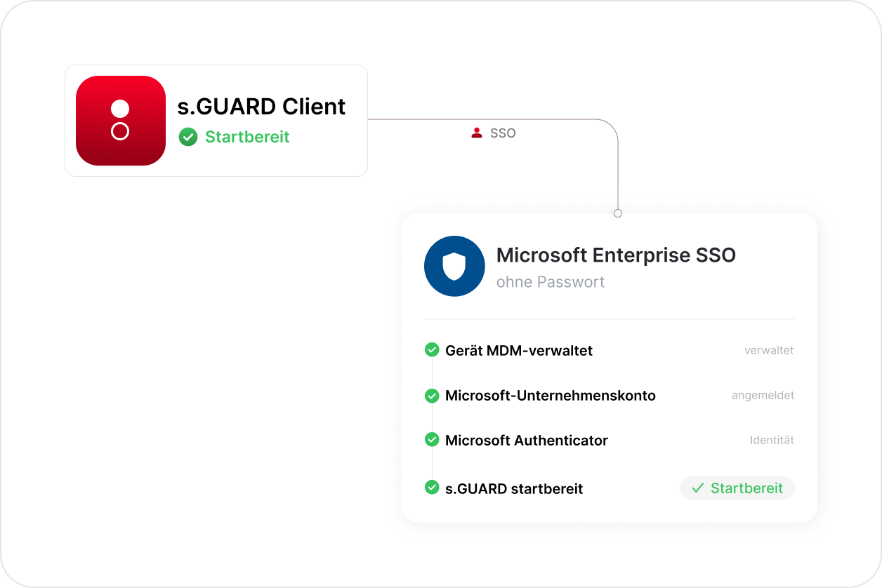
Task: Click the green check for Microsoft Authenticator
Action: coord(432,440)
